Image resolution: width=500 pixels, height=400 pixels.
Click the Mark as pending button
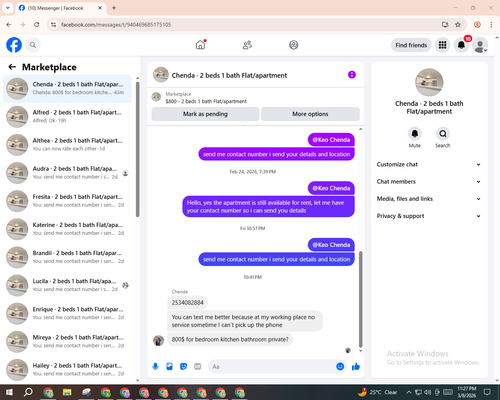coord(205,114)
